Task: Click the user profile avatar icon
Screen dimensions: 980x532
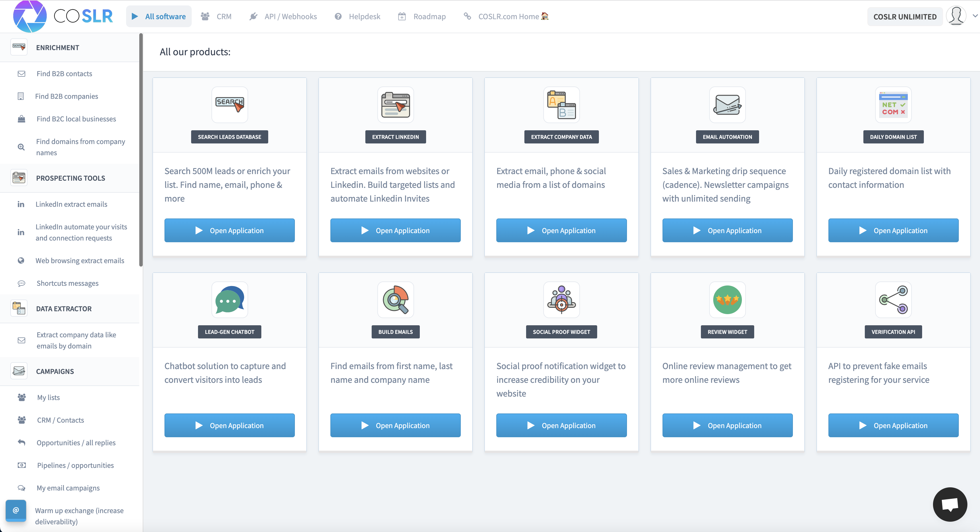Action: tap(956, 16)
